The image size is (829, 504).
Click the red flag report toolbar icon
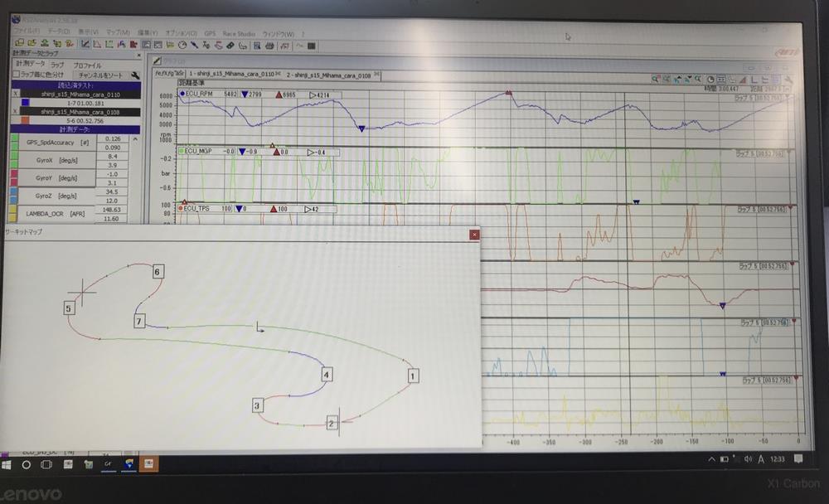point(133,45)
